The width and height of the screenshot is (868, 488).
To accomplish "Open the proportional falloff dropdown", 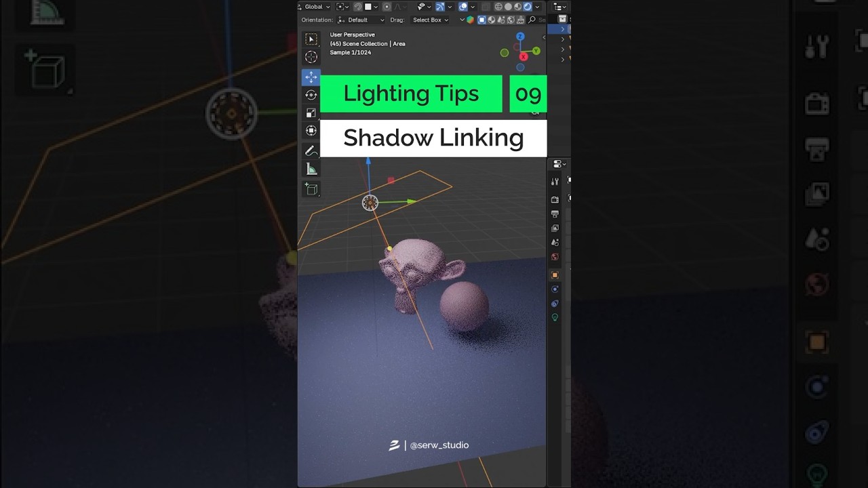I will tap(398, 7).
